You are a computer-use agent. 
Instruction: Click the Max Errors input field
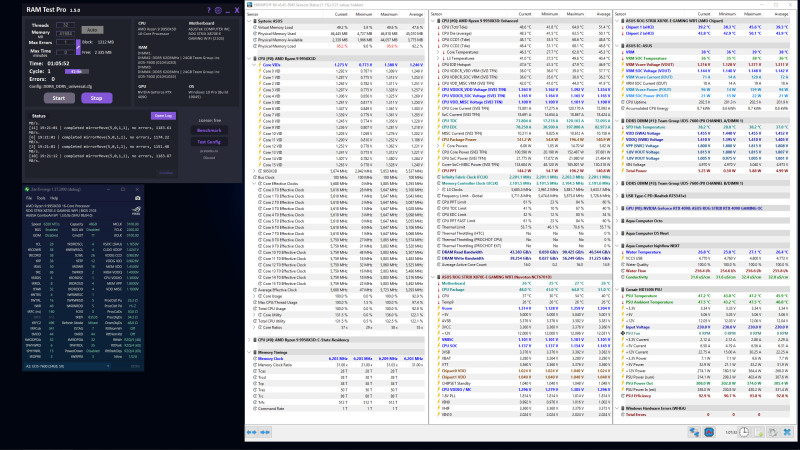[x=65, y=42]
